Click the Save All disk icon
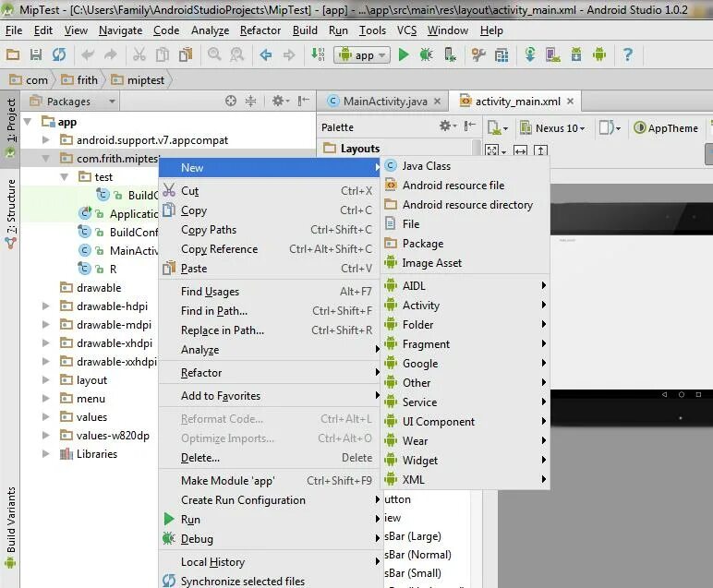 (x=36, y=55)
